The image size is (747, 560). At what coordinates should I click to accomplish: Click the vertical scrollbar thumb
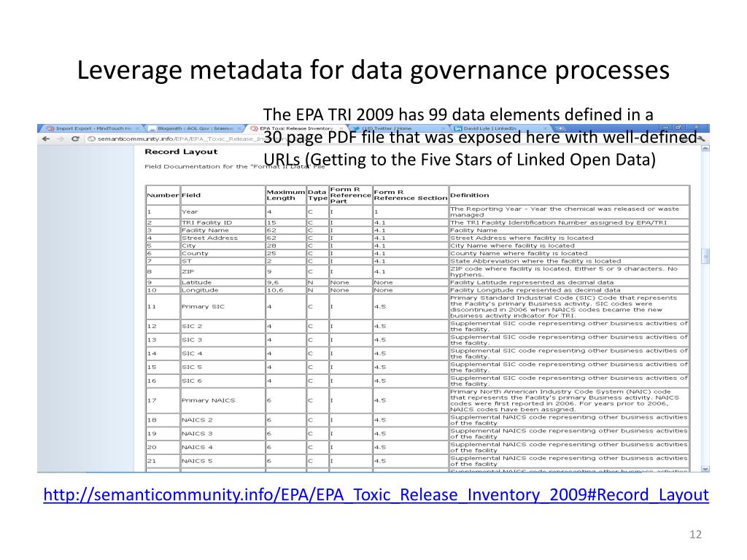pos(705,256)
